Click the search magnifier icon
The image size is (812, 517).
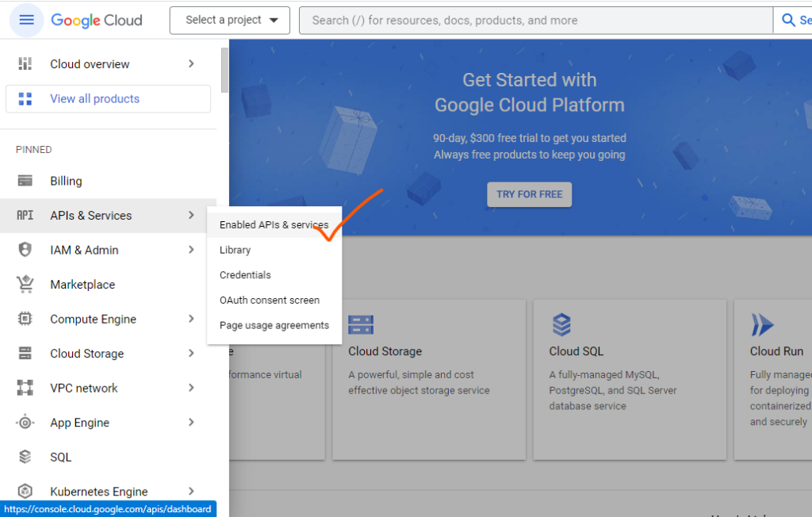788,20
